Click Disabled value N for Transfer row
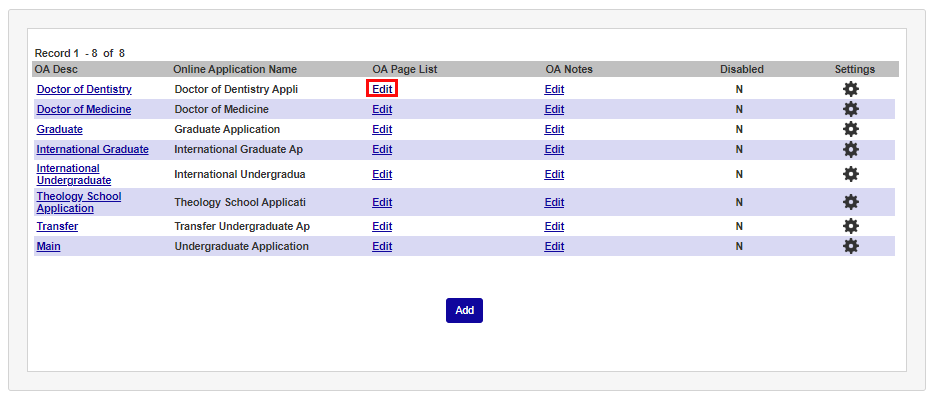Screen dimensions: 936x399 click(739, 226)
